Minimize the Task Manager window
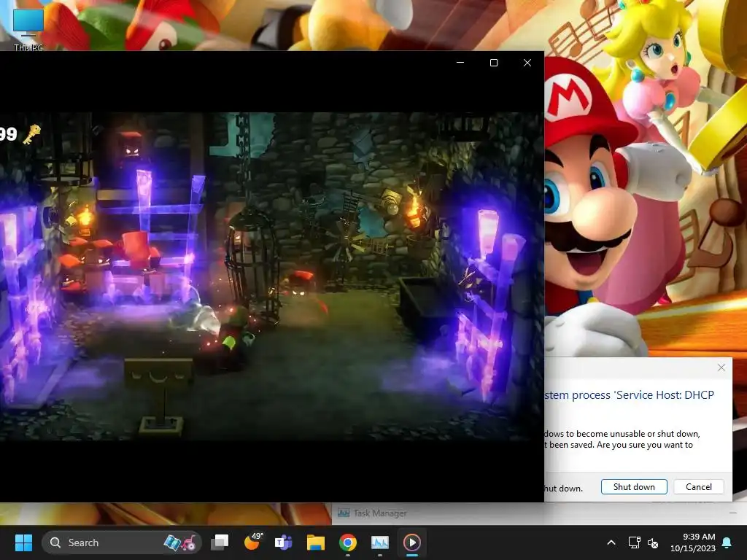 [732, 513]
